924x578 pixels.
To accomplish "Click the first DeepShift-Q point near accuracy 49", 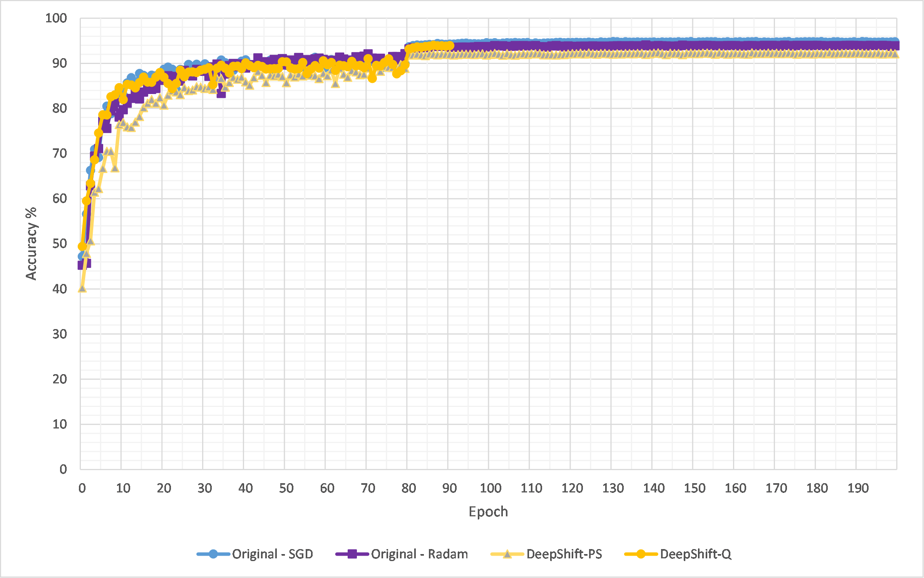I will click(82, 246).
